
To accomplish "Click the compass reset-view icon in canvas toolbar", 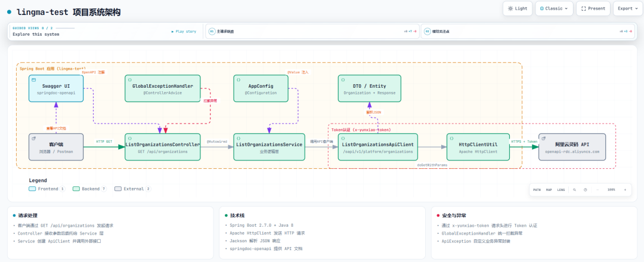I will (586, 190).
